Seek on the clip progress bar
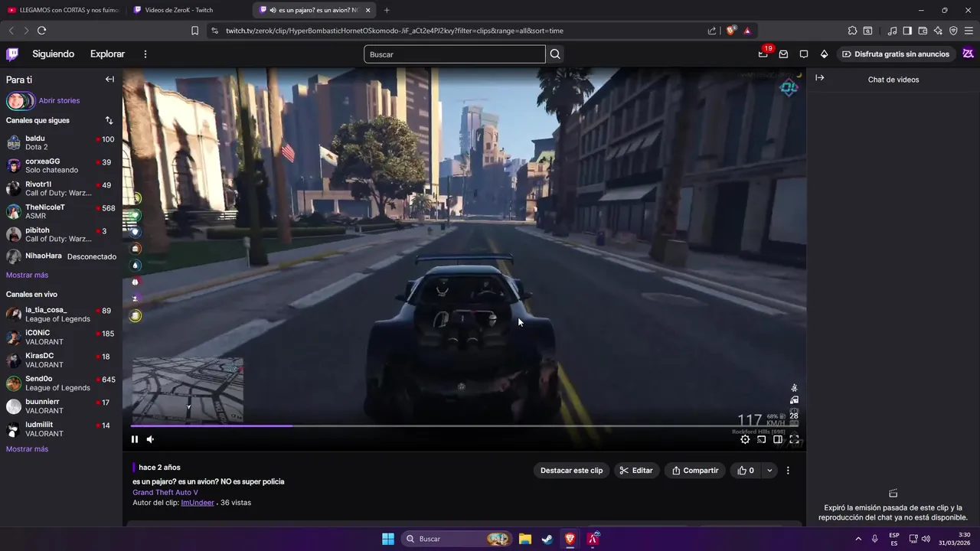 click(x=465, y=425)
